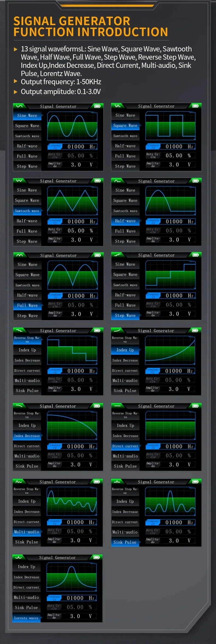
Task: Click Lorentz peak preview in last screen
Action: coord(71,578)
